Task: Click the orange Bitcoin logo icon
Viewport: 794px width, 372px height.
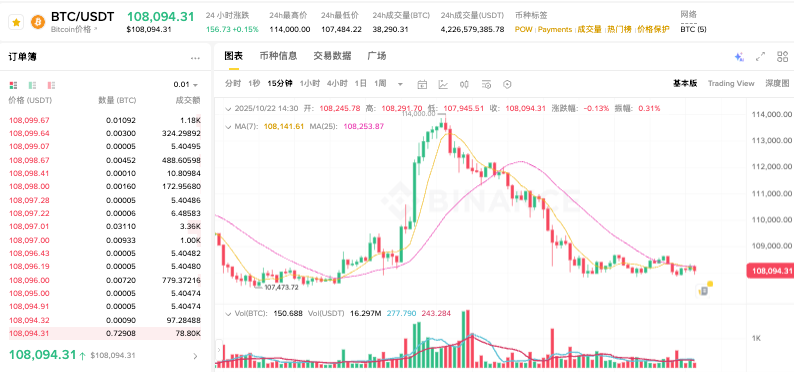Action: click(37, 22)
